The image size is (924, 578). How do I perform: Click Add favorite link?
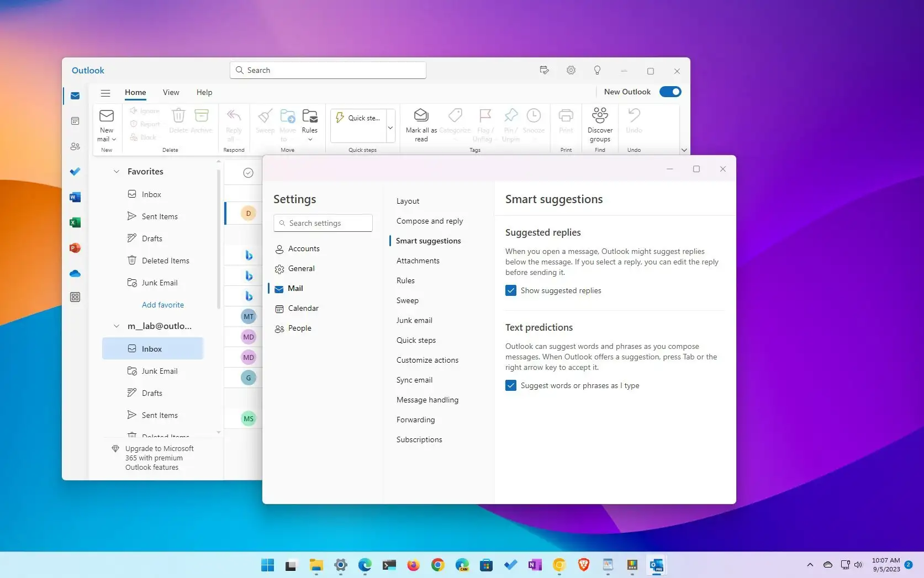163,304
